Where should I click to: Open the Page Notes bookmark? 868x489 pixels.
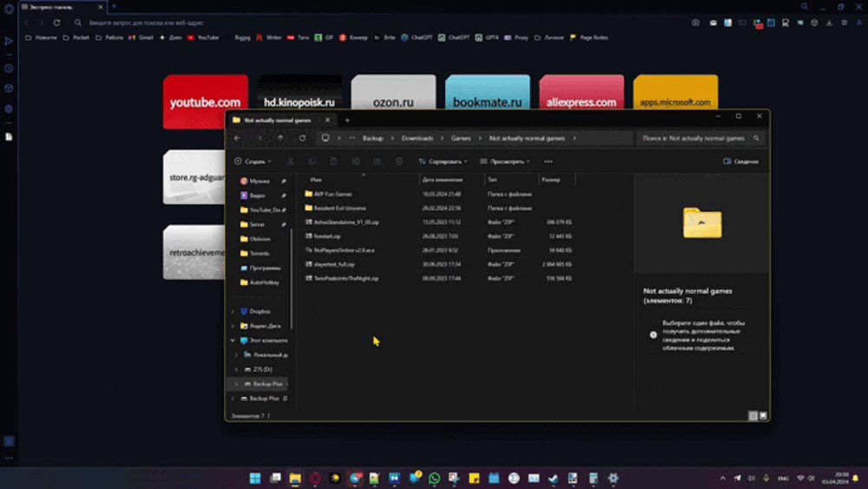click(x=589, y=37)
